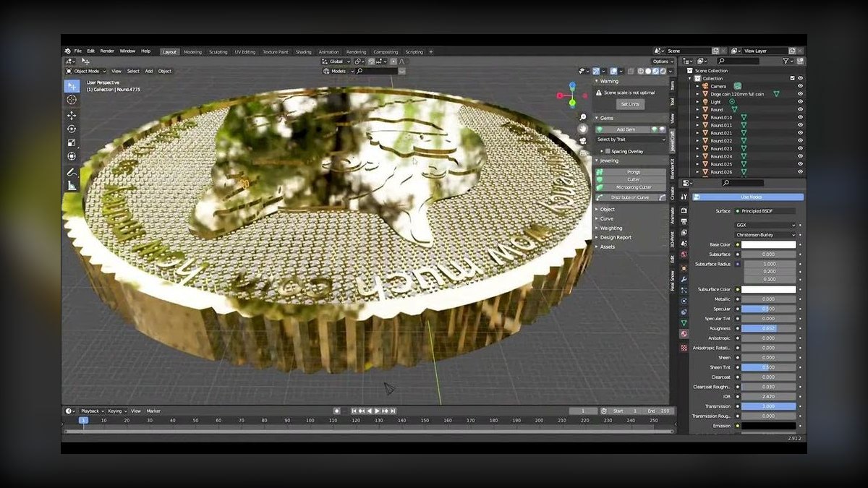This screenshot has height=488, width=868.
Task: Click the Microprong Cutter button
Action: pos(631,187)
